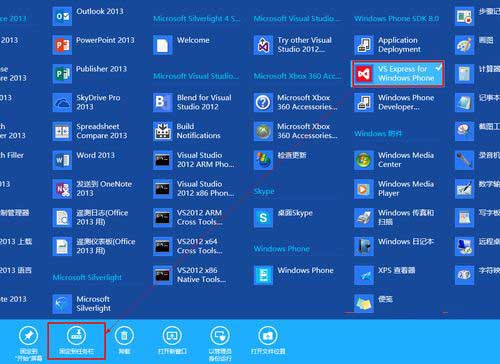Open Xbox 360 Accessories tile with Xbox orb icon
The height and width of the screenshot is (364, 500).
pos(296,131)
